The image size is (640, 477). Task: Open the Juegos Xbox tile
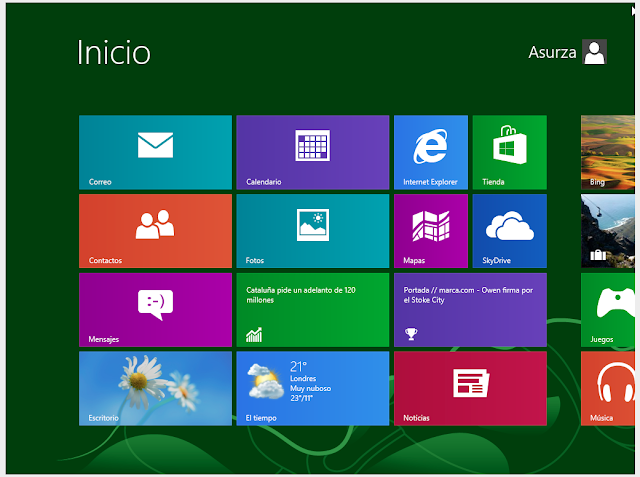point(608,310)
